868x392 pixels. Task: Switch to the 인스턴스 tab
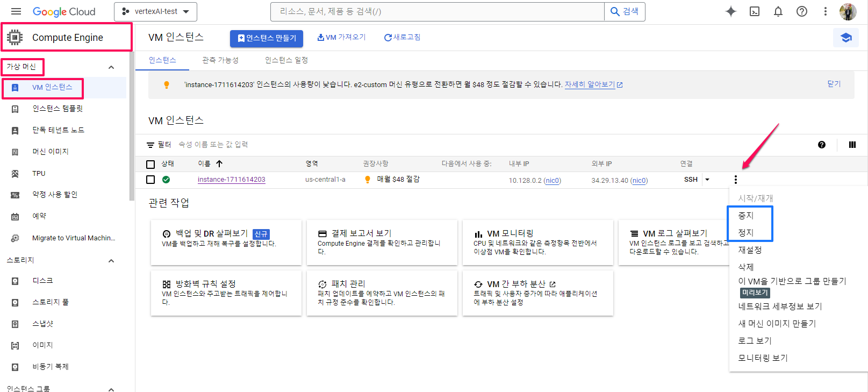click(x=162, y=60)
